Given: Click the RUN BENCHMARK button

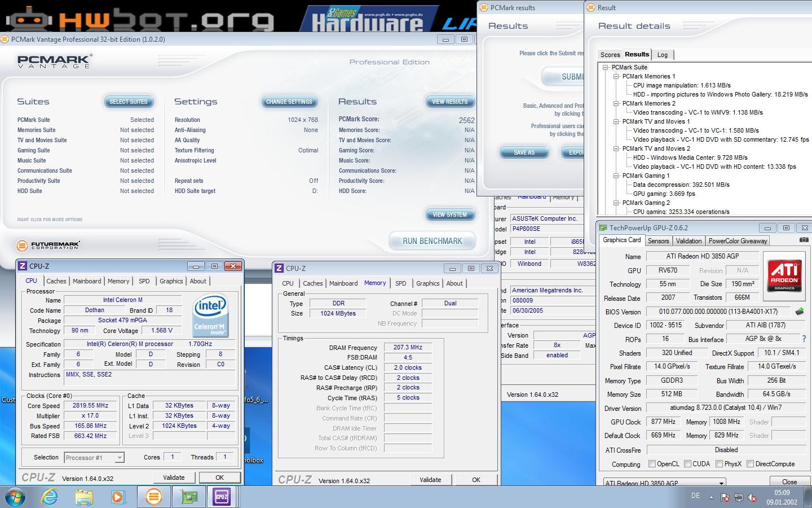Looking at the screenshot, I should pos(432,241).
